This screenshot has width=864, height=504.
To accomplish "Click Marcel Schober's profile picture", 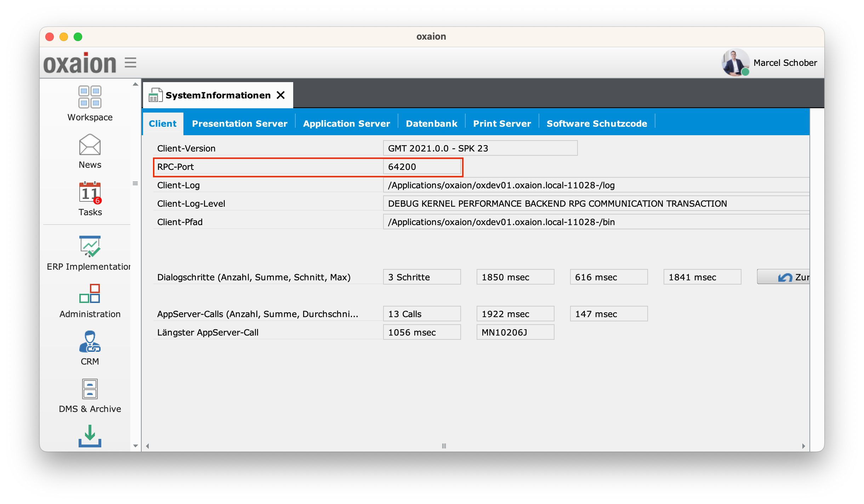I will pyautogui.click(x=735, y=62).
